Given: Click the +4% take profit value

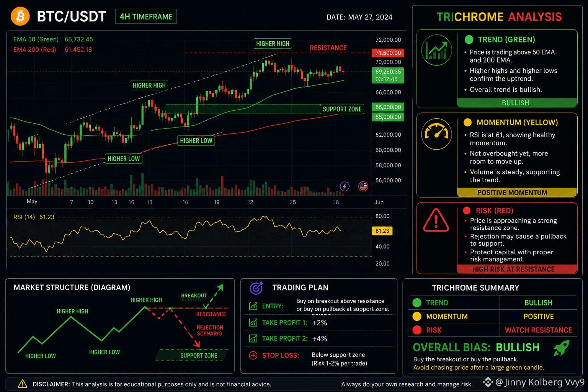Looking at the screenshot, I should [x=319, y=338].
